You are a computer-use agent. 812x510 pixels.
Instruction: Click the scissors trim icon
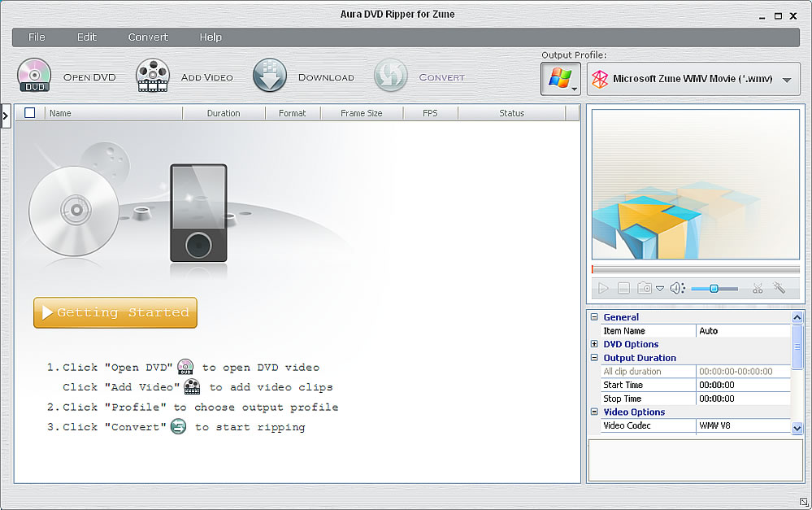pos(758,288)
